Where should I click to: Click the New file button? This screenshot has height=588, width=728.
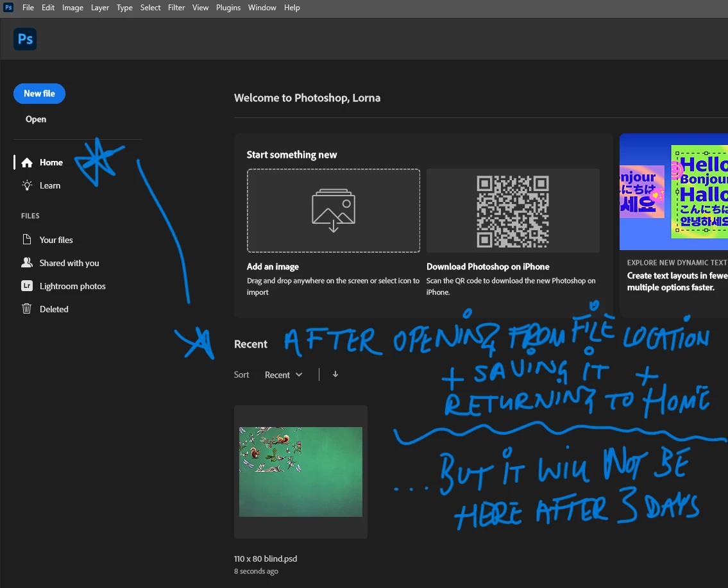tap(40, 94)
